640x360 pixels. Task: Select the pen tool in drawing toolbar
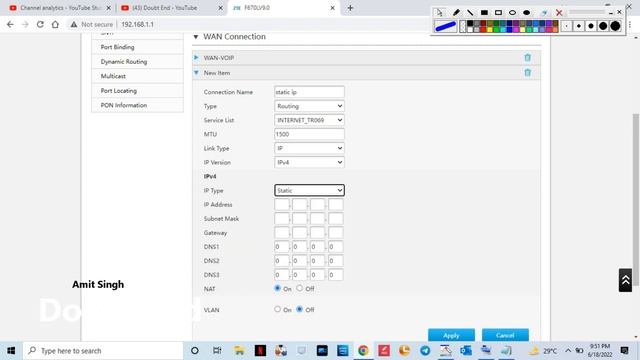(x=457, y=13)
